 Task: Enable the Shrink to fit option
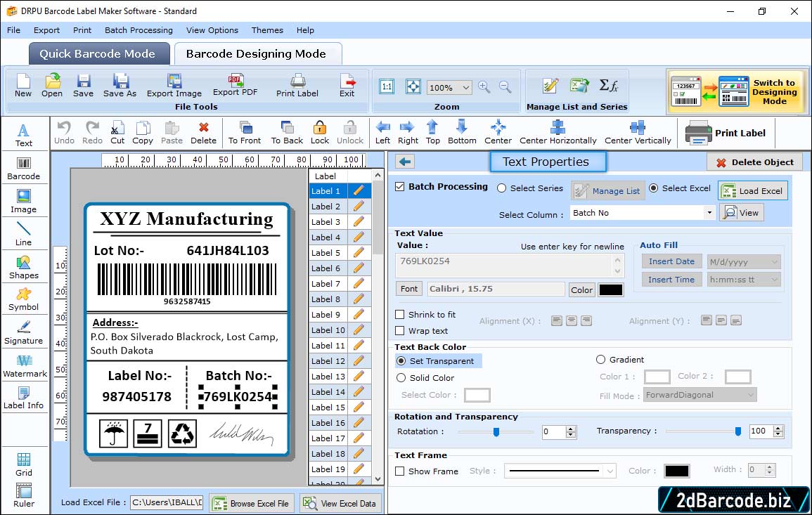400,315
